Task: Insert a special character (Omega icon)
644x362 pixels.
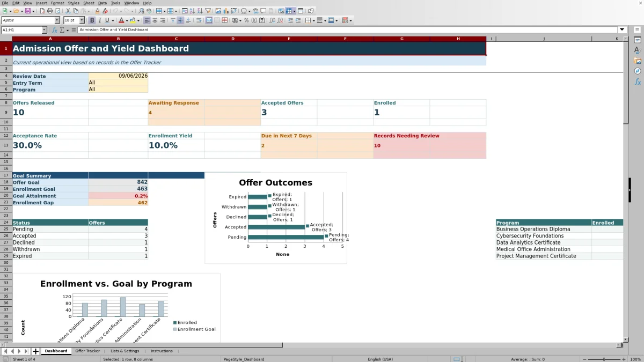Action: (244, 11)
